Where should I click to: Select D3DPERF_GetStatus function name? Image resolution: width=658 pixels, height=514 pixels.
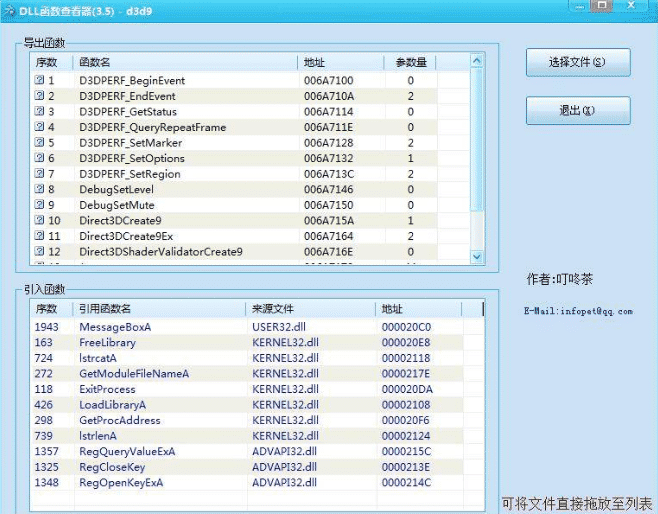point(128,111)
